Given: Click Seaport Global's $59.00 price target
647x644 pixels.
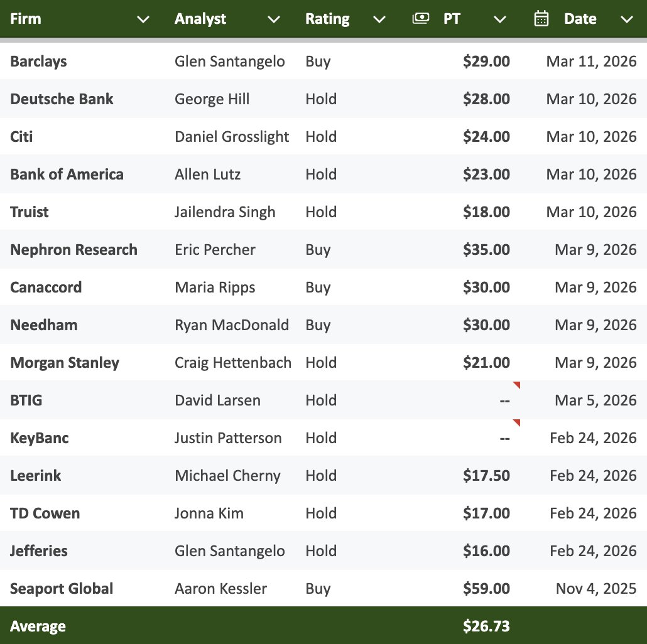Looking at the screenshot, I should pos(486,589).
